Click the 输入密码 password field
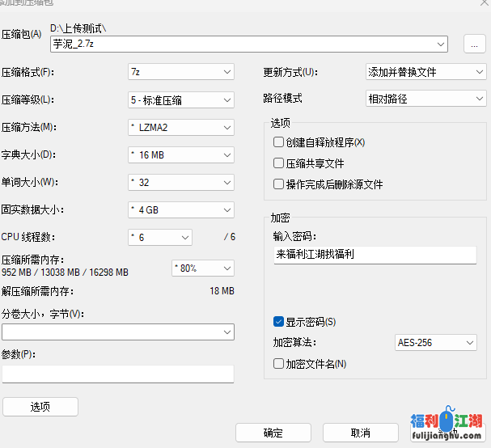 375,254
